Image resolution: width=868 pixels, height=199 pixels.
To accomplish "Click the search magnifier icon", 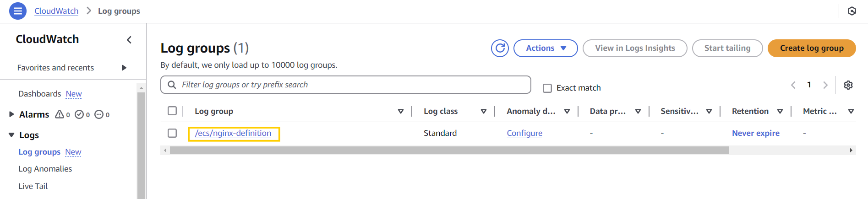I will [172, 85].
